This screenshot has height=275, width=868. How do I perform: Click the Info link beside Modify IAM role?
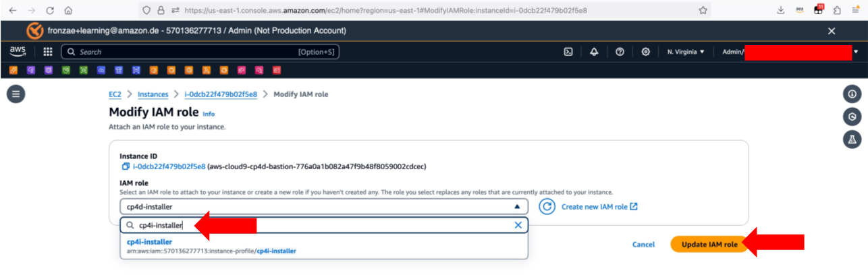click(x=209, y=115)
